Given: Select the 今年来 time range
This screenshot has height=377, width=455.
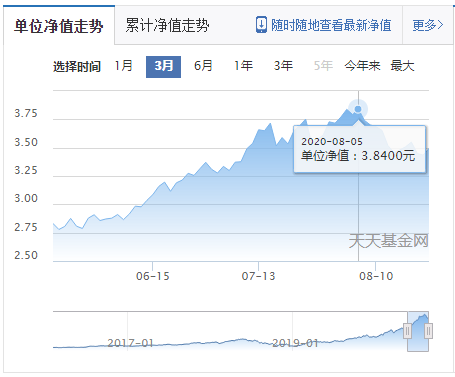Looking at the screenshot, I should (x=362, y=66).
